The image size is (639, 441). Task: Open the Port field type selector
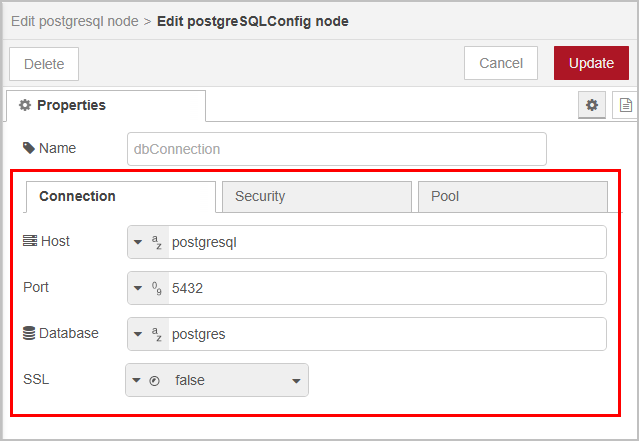pyautogui.click(x=147, y=288)
